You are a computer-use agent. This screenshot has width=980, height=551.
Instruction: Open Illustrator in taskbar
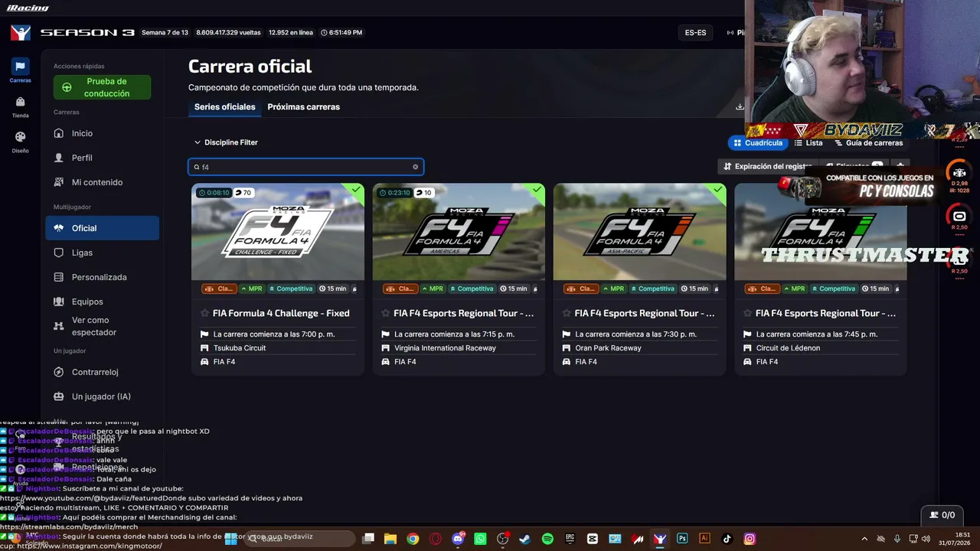point(704,539)
